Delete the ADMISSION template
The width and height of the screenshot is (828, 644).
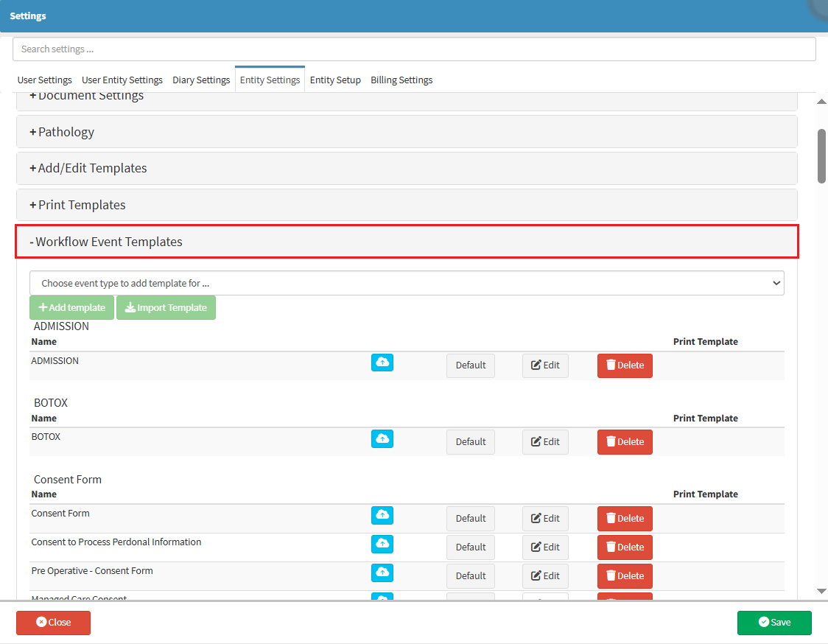[625, 365]
